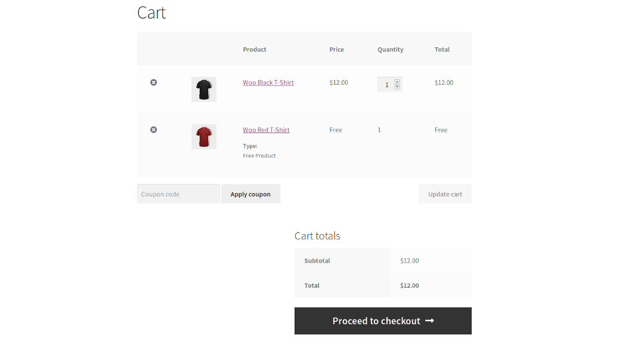Image resolution: width=644 pixels, height=363 pixels.
Task: Remove Woo Red T-Shirt from the cart
Action: coord(153,130)
